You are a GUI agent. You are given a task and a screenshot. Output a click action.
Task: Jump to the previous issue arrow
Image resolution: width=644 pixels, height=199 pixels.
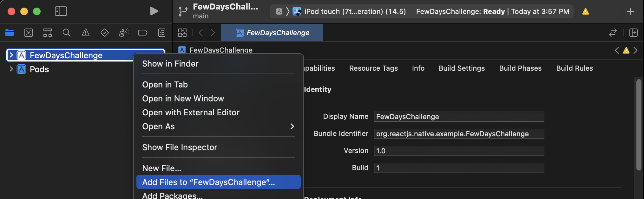click(617, 50)
